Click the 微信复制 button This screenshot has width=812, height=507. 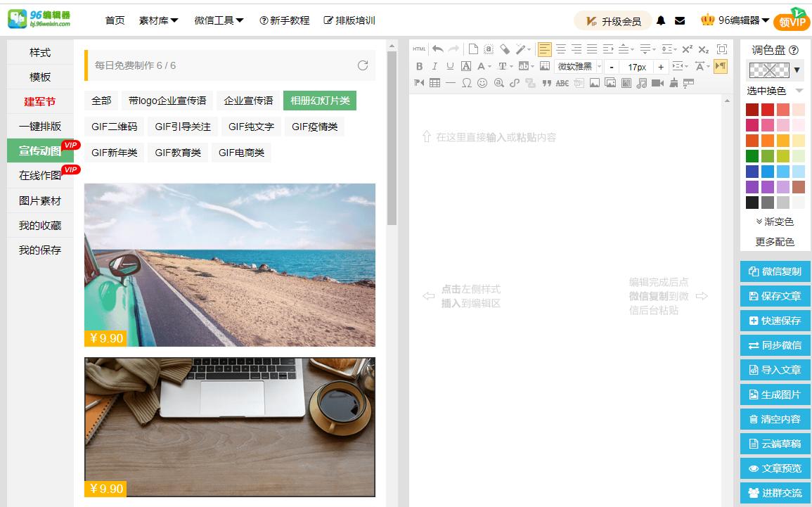[x=775, y=271]
